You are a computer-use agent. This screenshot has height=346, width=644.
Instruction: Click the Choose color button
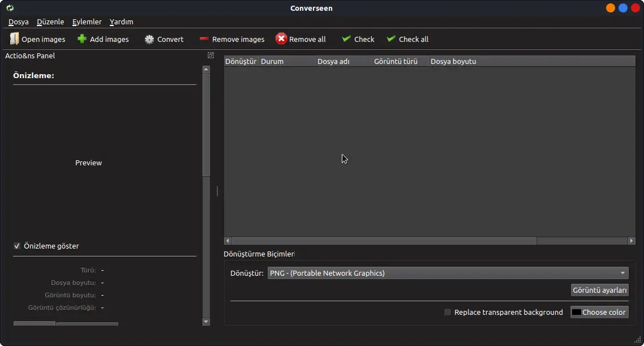point(600,312)
